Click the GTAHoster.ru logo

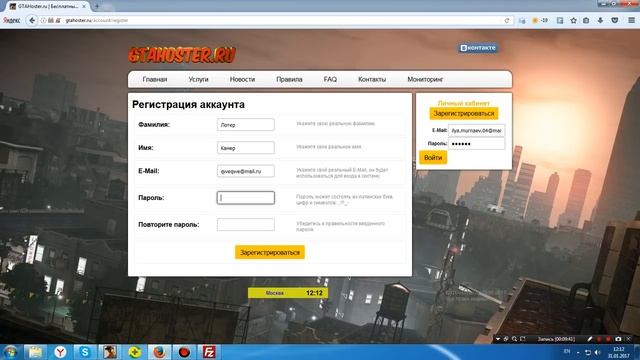pyautogui.click(x=182, y=55)
